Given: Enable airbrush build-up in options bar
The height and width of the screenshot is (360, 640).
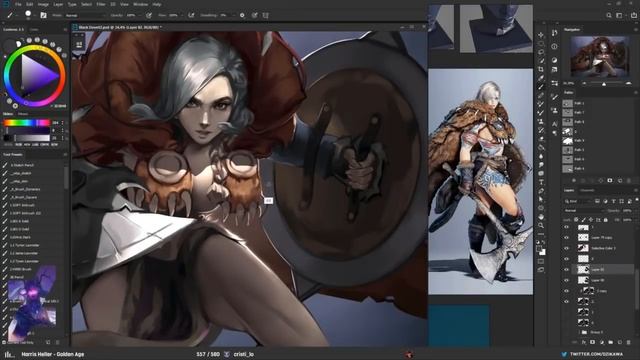Looking at the screenshot, I should pyautogui.click(x=191, y=15).
